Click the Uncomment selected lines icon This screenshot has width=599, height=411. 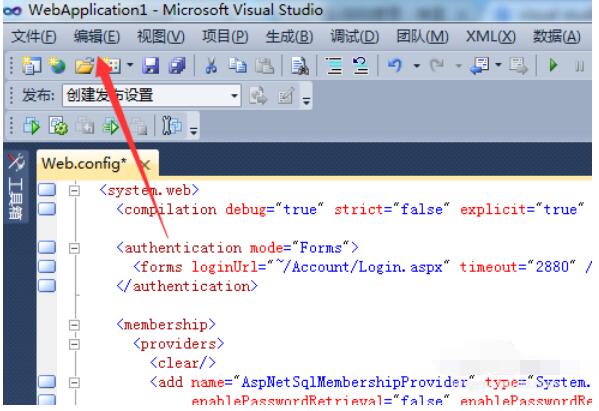(x=360, y=66)
